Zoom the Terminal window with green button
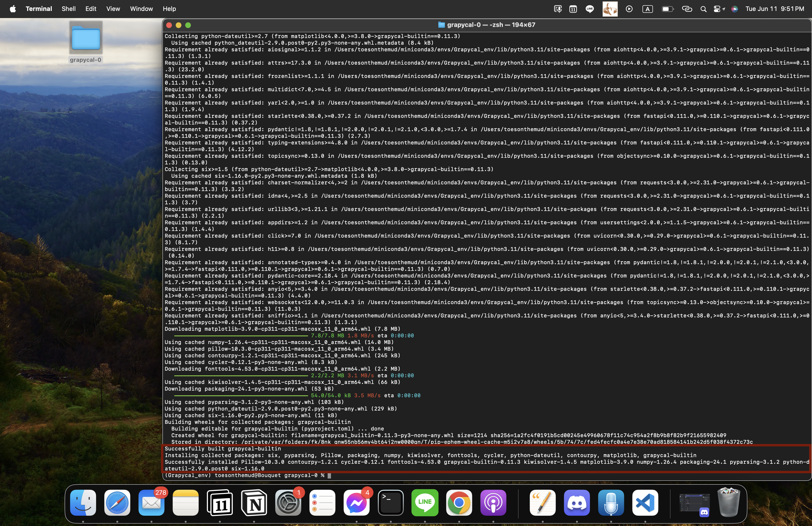 [x=188, y=25]
